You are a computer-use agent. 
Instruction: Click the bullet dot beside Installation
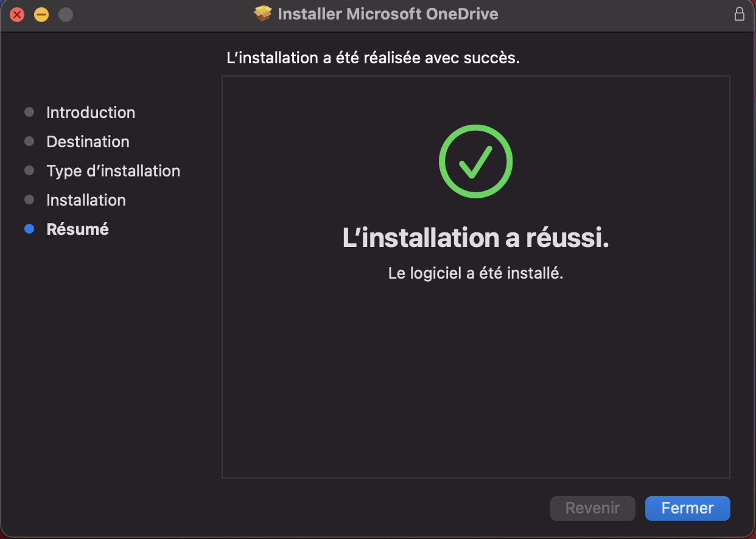29,200
